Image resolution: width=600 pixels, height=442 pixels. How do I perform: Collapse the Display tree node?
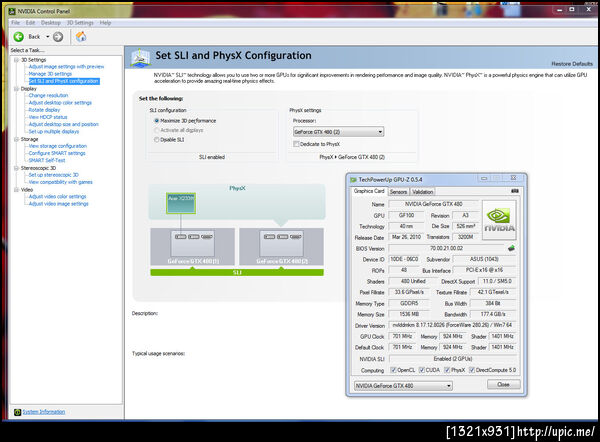16,88
